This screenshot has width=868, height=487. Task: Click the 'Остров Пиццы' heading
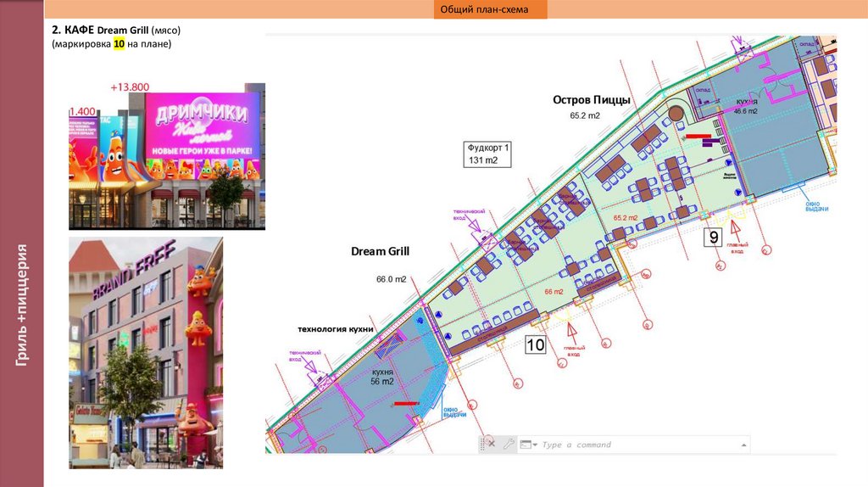coord(591,100)
